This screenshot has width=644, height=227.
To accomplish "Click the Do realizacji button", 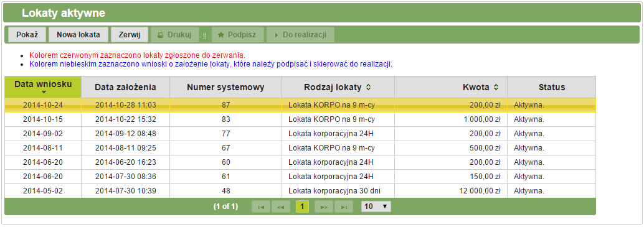I will (300, 35).
